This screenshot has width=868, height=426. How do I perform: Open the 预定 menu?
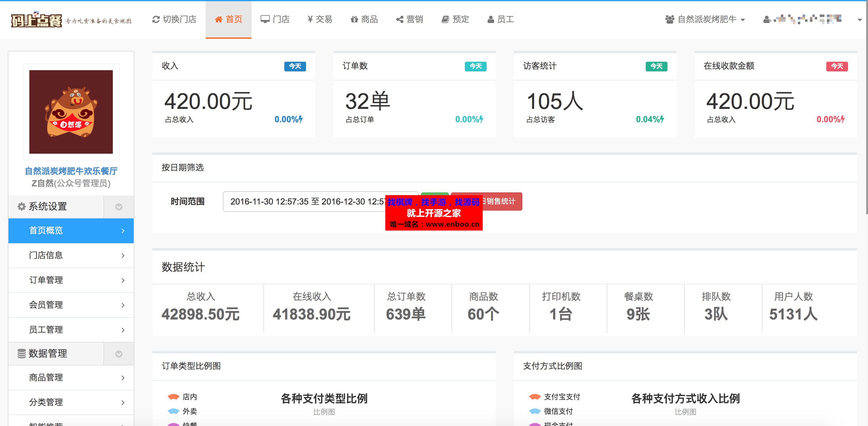(x=455, y=20)
